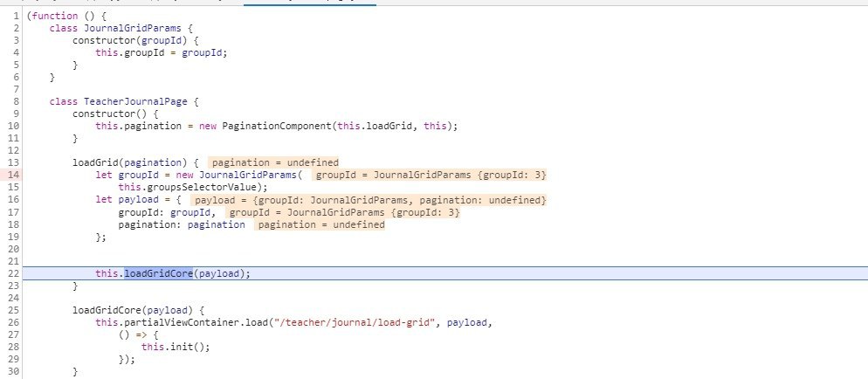The width and height of the screenshot is (868, 379).
Task: Click 'class TeacherJournalPage' on line 8
Action: (118, 101)
